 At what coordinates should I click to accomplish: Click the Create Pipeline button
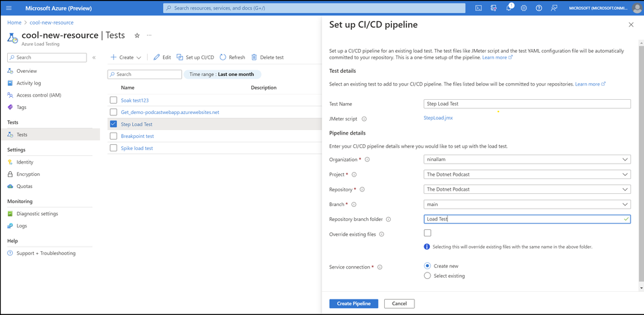click(x=353, y=303)
